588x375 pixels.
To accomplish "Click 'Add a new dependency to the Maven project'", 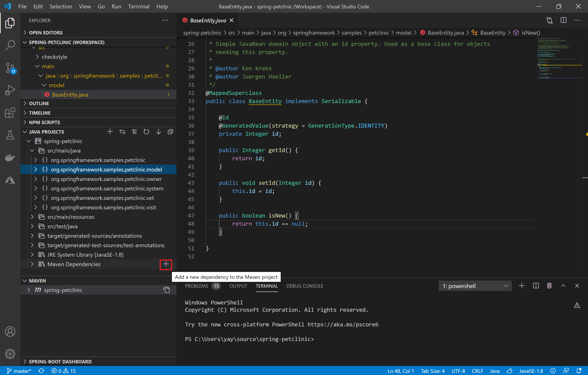I will point(166,264).
